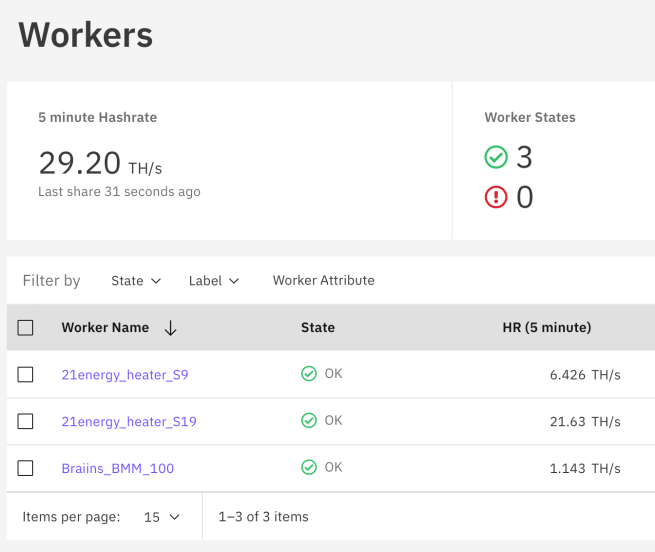Check the box for 21energy_heater_S9

pyautogui.click(x=26, y=375)
